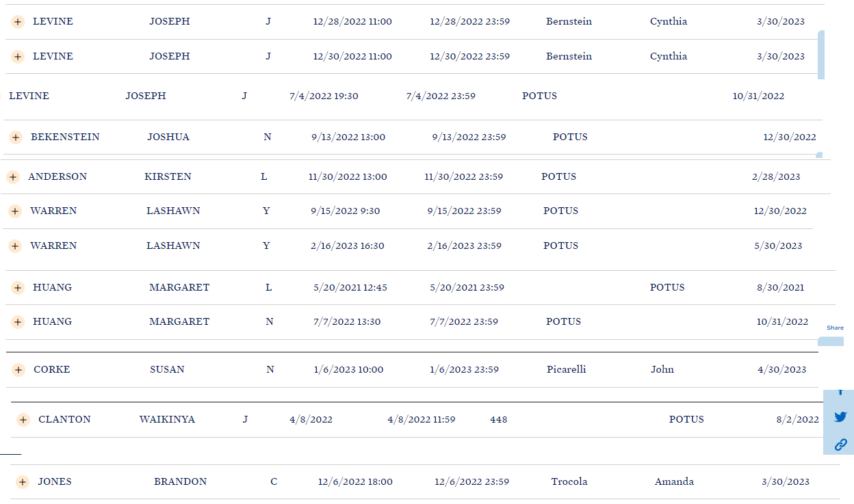Expand the WARREN 2/16/2023 entry
The width and height of the screenshot is (854, 504).
(x=15, y=246)
